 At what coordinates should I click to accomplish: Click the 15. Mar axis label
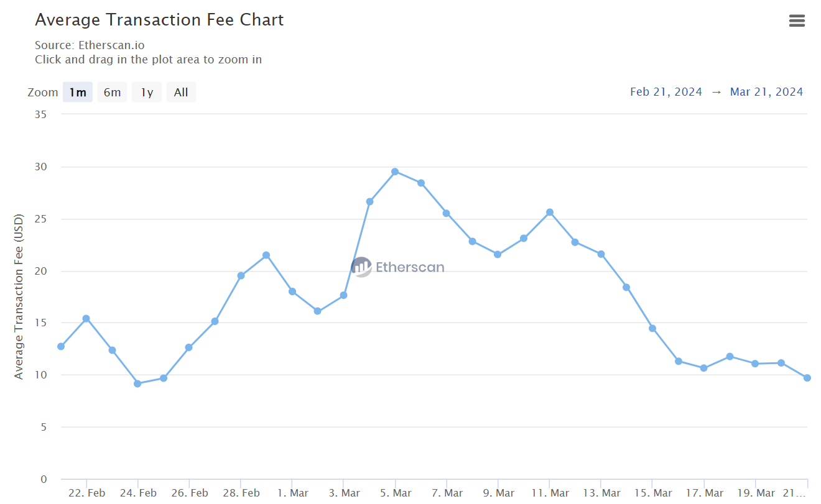coord(654,492)
